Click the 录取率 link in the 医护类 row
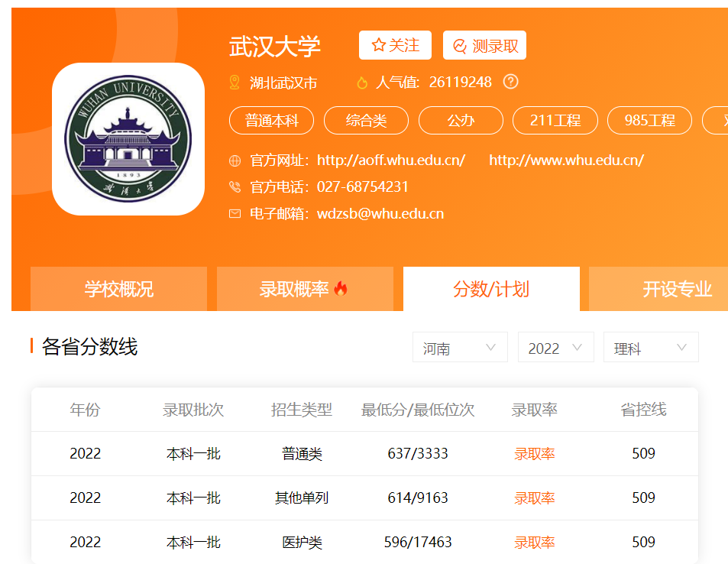 point(535,542)
